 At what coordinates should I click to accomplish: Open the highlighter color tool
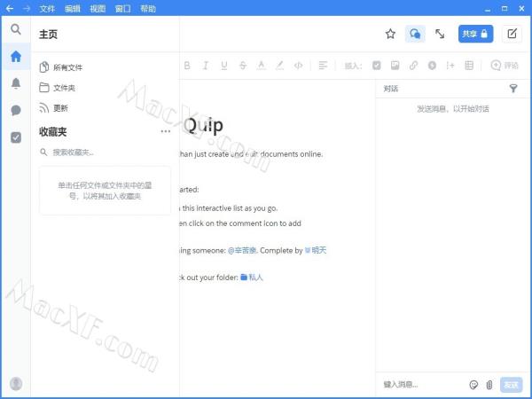point(279,66)
